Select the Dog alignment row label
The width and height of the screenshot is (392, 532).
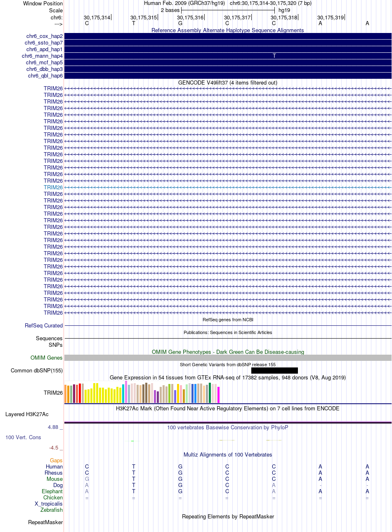[x=58, y=485]
